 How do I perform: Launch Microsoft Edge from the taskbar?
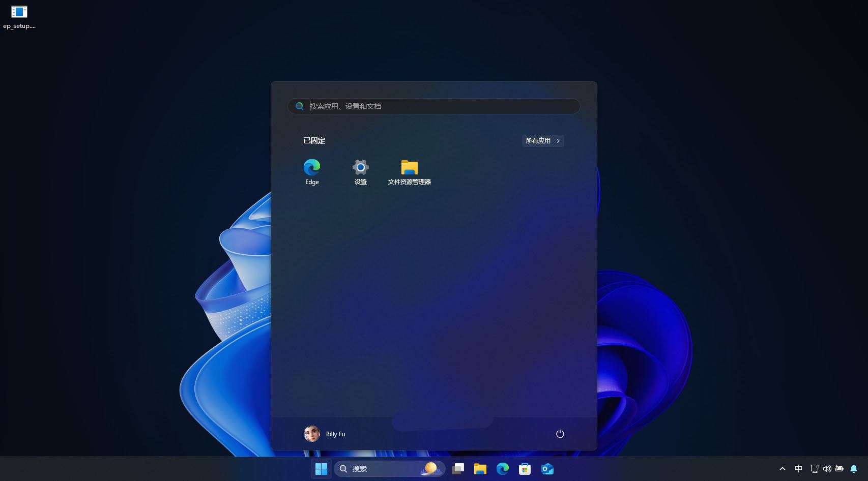pos(503,469)
